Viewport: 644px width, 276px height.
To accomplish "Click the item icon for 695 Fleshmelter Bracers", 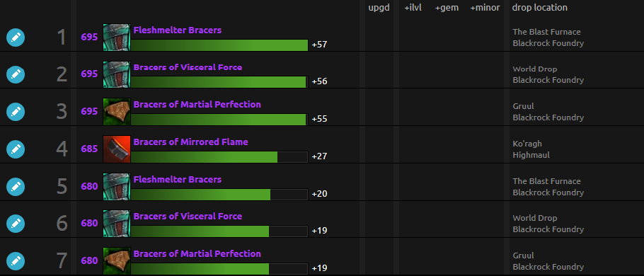I will [117, 38].
